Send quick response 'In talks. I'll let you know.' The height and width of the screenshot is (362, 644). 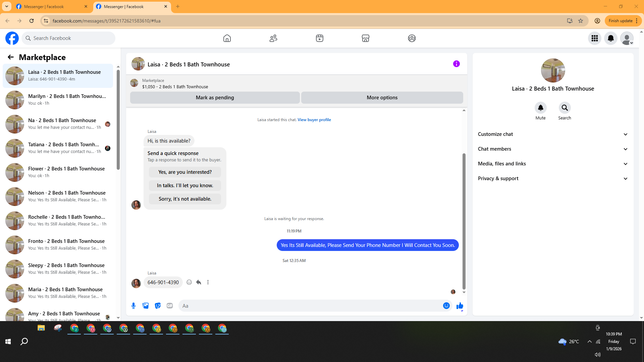[x=185, y=186]
